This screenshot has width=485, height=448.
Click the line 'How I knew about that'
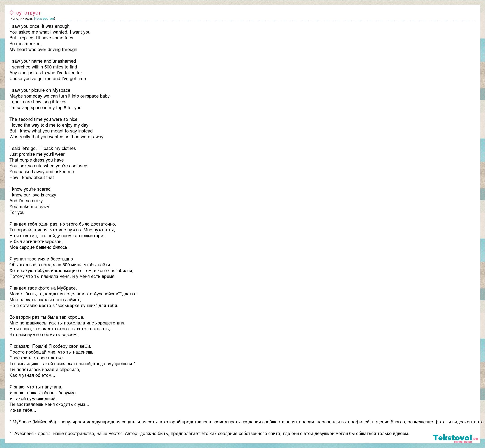(x=32, y=177)
